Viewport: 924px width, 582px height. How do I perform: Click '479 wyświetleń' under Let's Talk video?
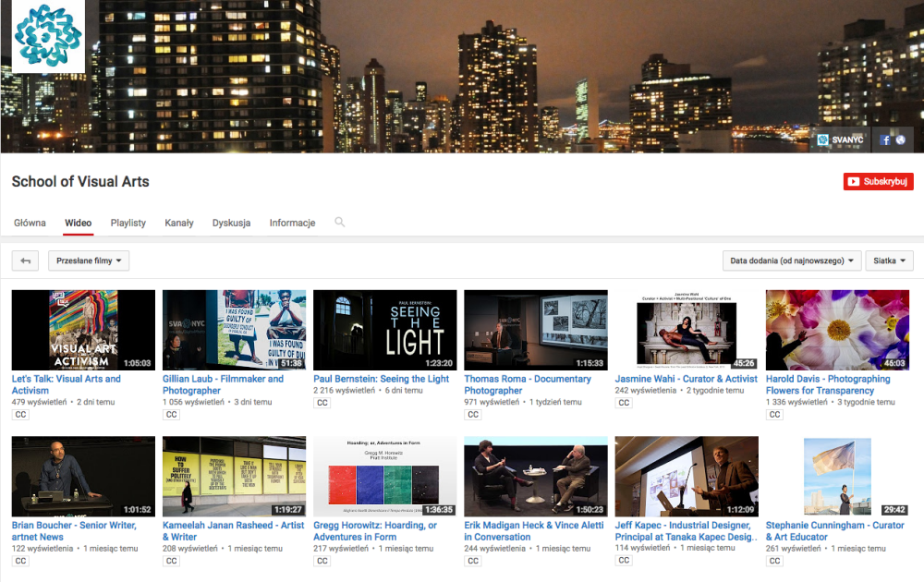click(39, 402)
